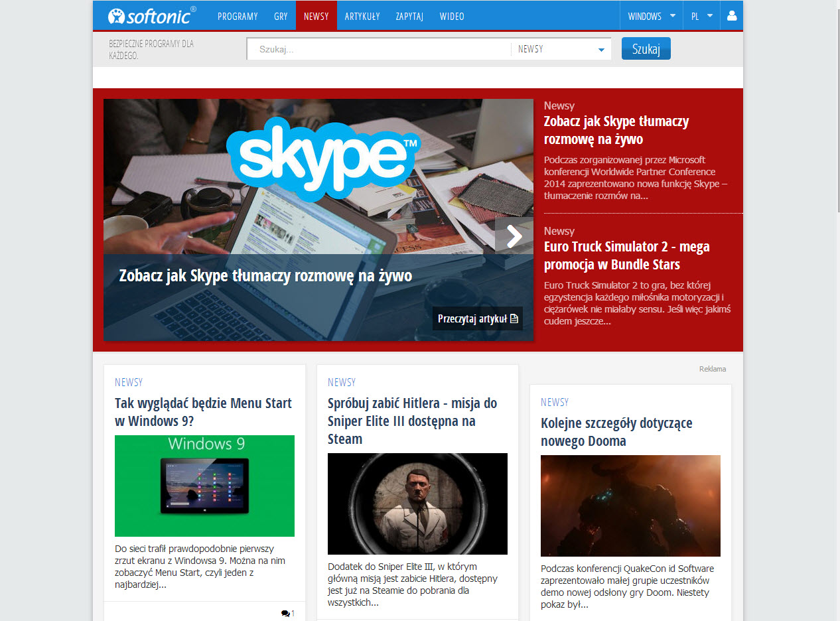The width and height of the screenshot is (840, 621).
Task: Select the ARTYKUŁY tab
Action: pos(362,16)
